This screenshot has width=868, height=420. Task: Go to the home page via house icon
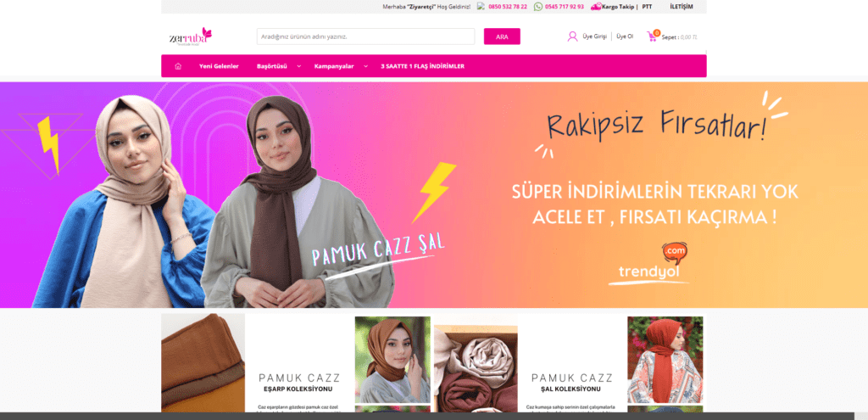click(178, 66)
